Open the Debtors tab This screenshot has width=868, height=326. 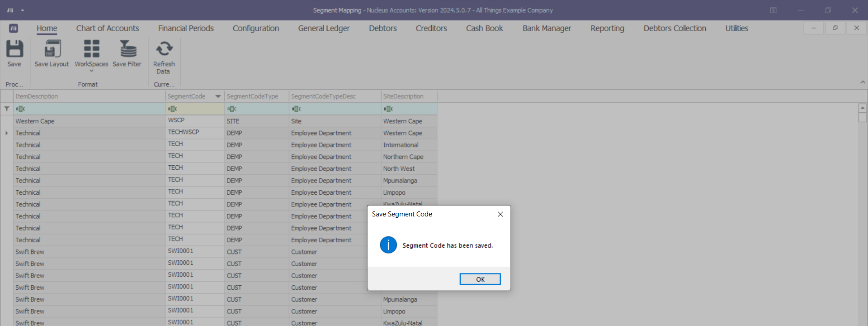coord(383,28)
